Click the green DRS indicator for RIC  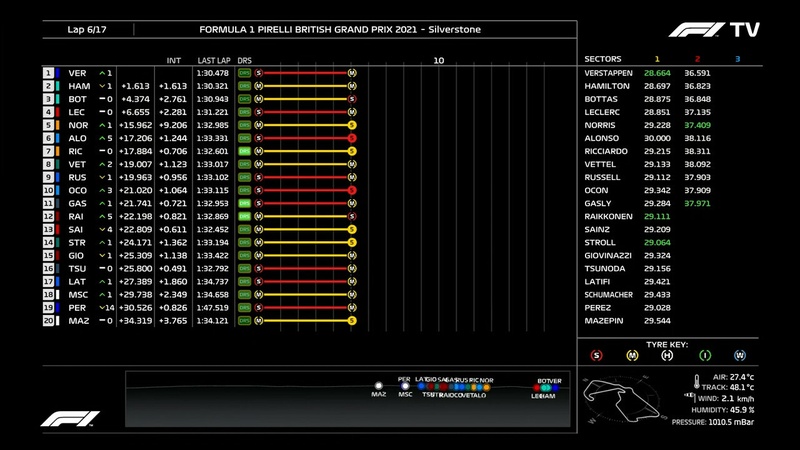point(244,151)
